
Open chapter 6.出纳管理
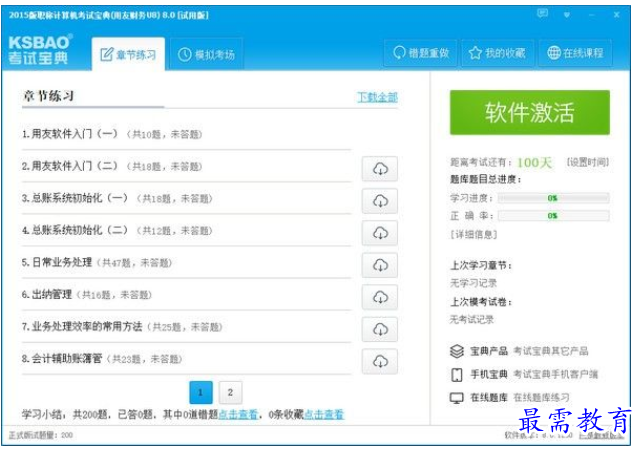(87, 294)
